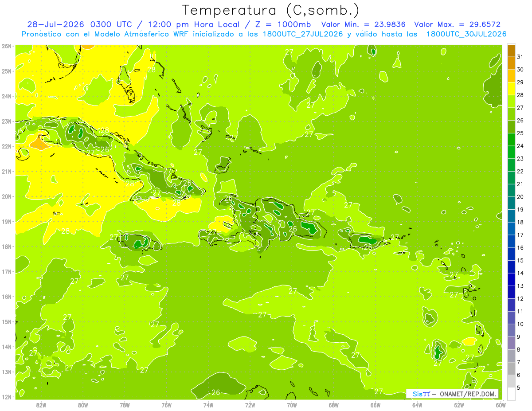
Task: Click the 64W longitude axis label
Action: pyautogui.click(x=417, y=405)
